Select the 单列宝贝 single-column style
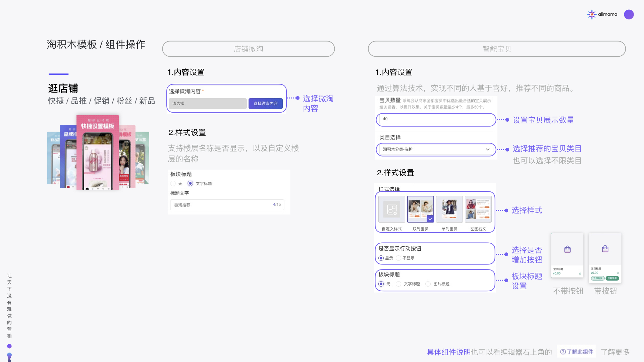The height and width of the screenshot is (362, 644). coord(449,208)
